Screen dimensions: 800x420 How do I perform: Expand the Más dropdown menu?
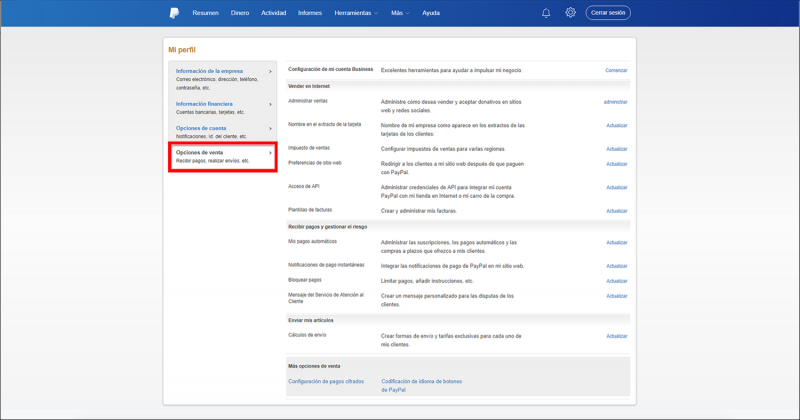(400, 13)
